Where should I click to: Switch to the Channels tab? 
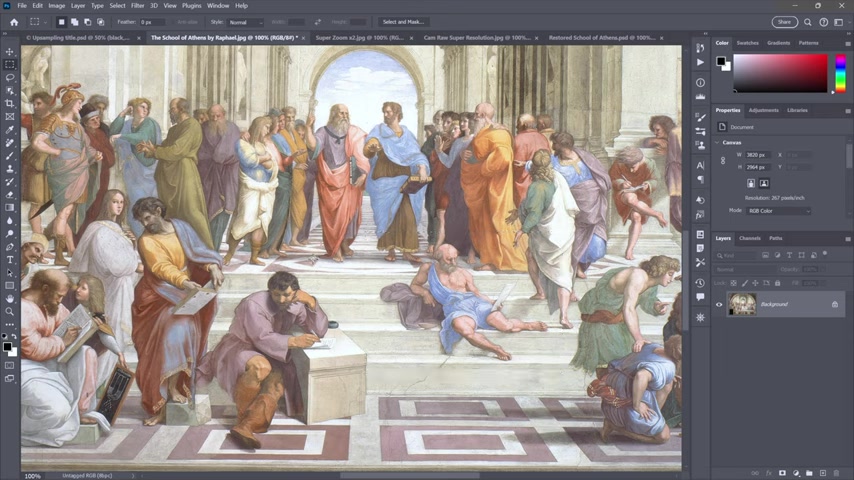tap(749, 239)
